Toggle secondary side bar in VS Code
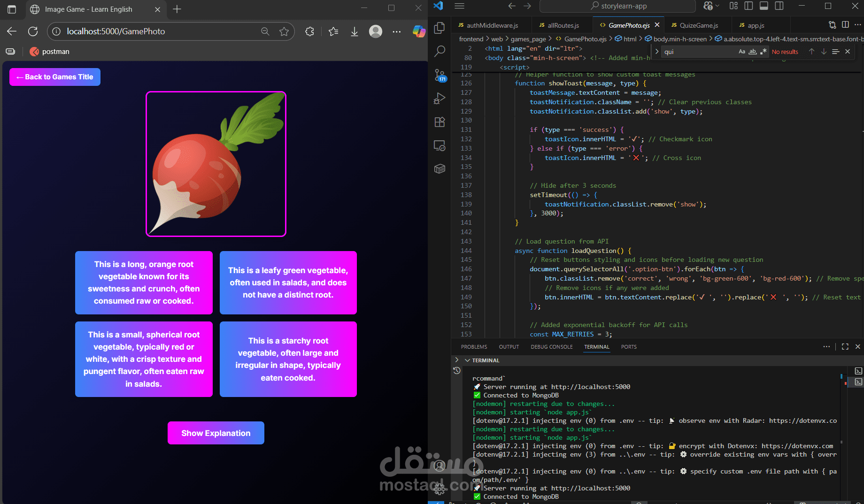The image size is (864, 504). pos(779,6)
